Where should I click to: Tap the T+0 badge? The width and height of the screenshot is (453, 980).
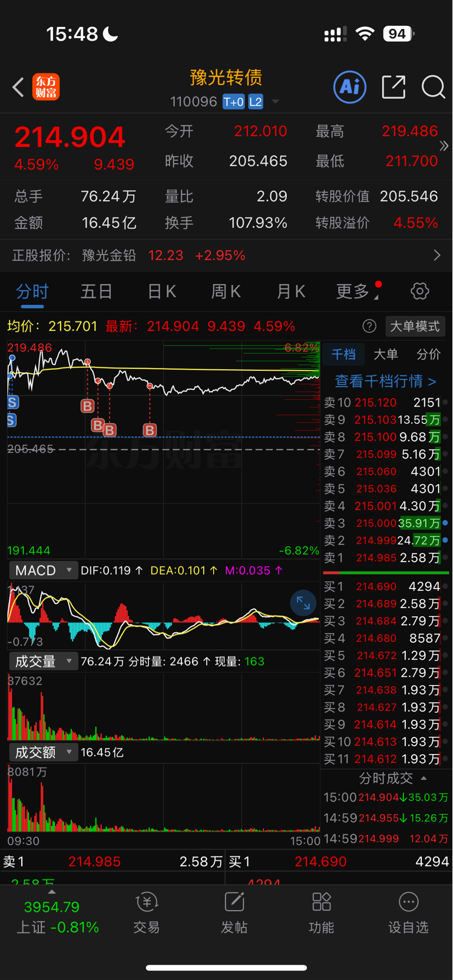click(x=234, y=102)
